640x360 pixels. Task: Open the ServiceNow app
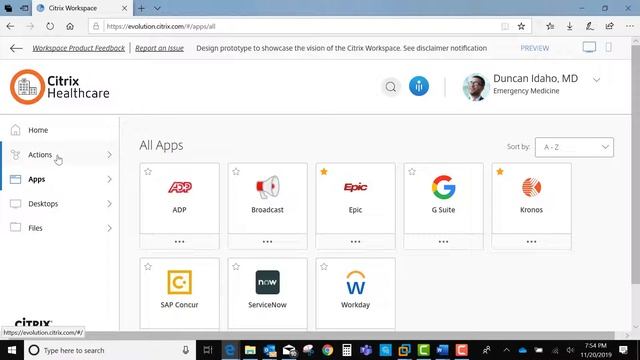267,282
